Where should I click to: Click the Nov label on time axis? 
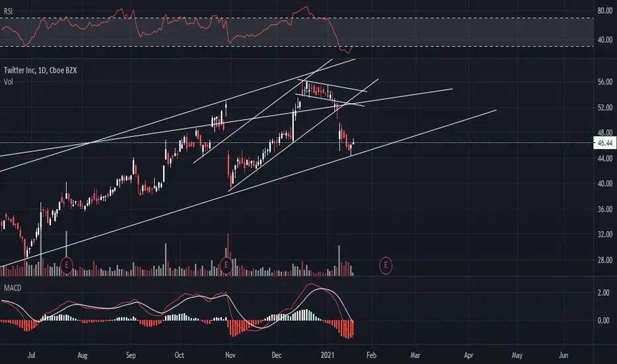(230, 355)
